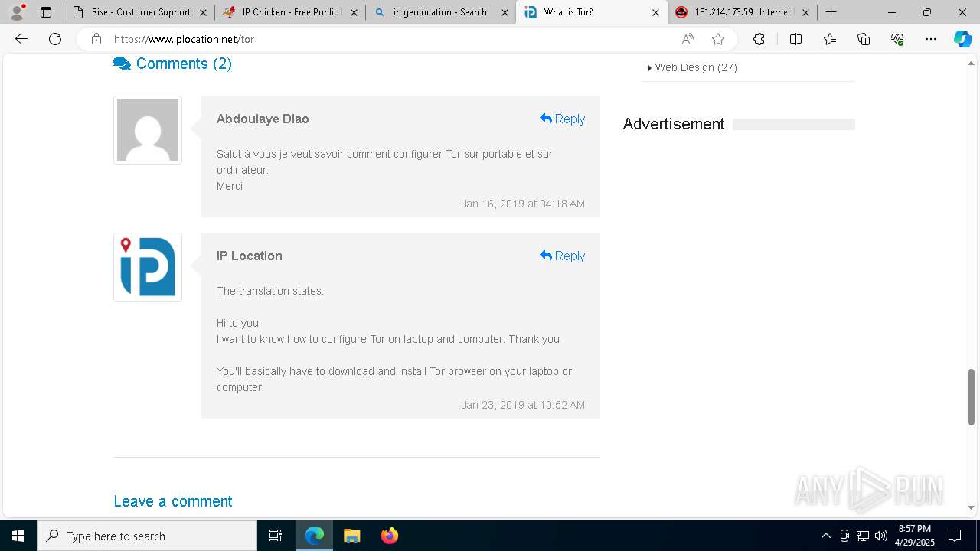View site information via the lock icon
Viewport: 980px width, 551px height.
tap(96, 39)
